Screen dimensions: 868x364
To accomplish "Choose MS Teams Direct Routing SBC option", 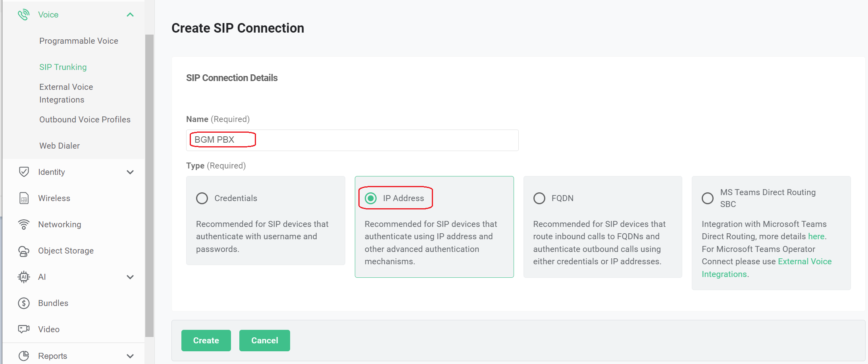I will click(x=708, y=198).
